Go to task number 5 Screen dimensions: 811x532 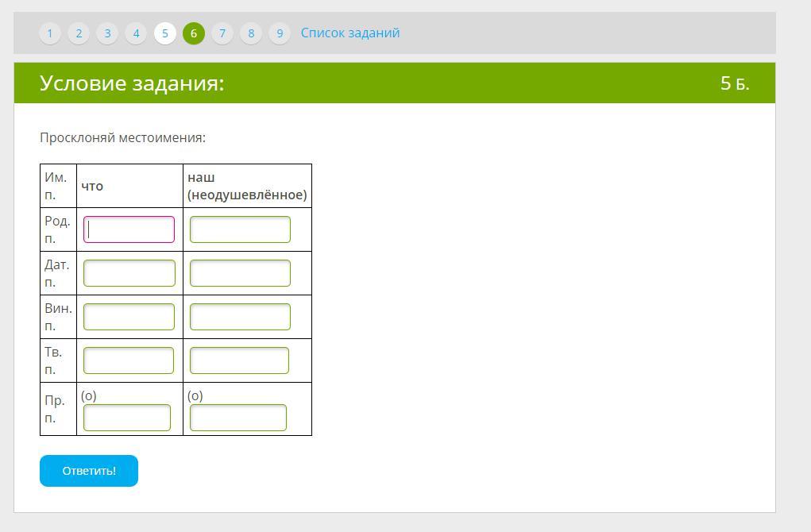click(x=165, y=33)
